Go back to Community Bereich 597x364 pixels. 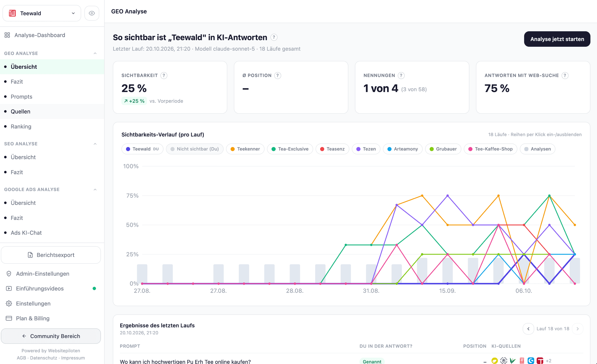click(51, 336)
